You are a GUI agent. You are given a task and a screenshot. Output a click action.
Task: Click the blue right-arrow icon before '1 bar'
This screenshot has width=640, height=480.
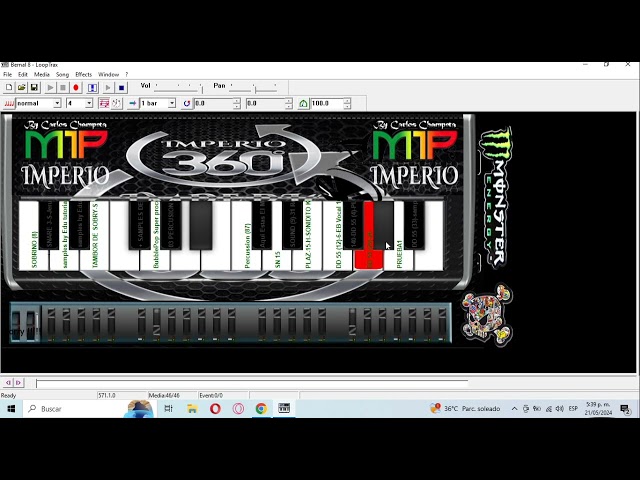click(132, 103)
